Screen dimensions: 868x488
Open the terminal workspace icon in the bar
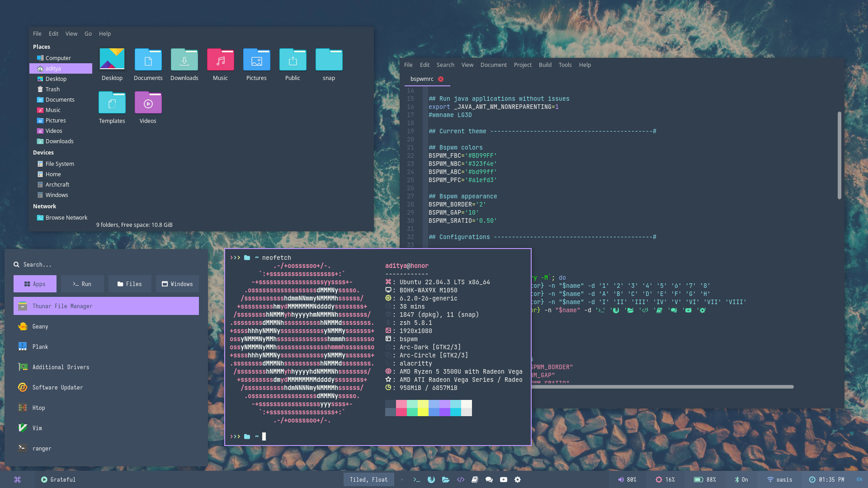(417, 479)
